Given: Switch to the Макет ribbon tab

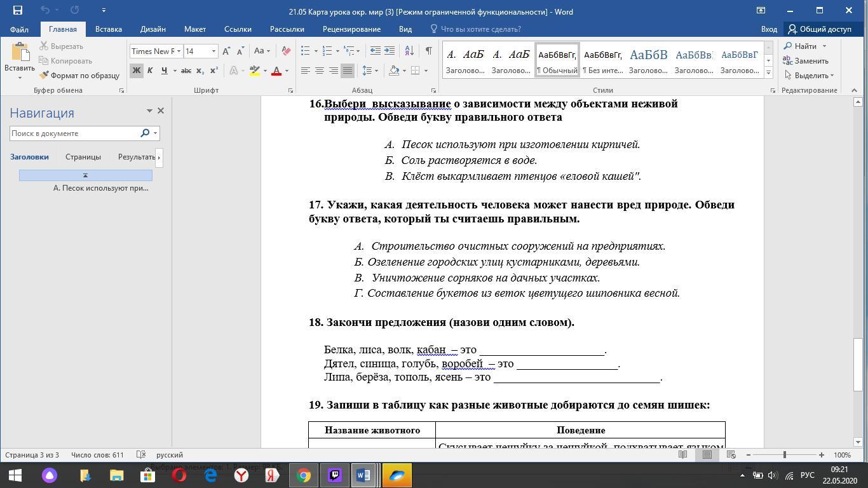Looking at the screenshot, I should point(195,29).
